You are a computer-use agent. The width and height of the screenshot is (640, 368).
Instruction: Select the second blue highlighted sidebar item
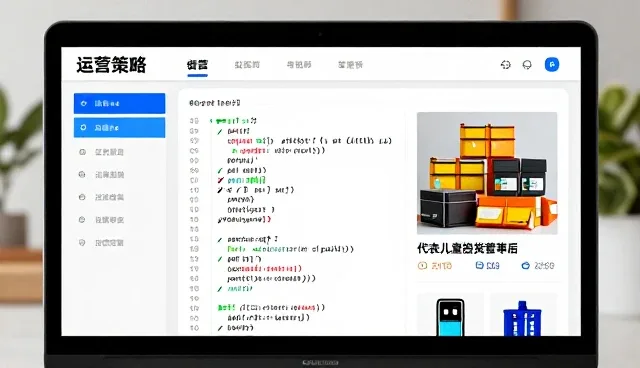tap(120, 128)
